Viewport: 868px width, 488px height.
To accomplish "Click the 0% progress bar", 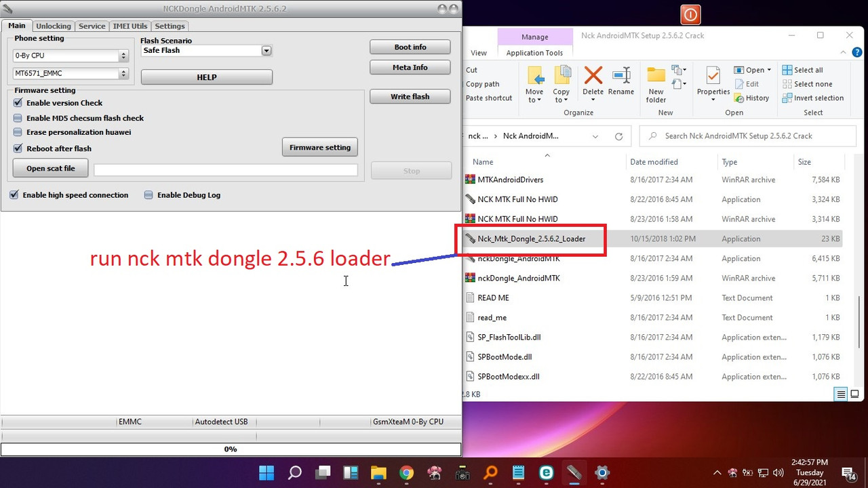I will pos(231,449).
